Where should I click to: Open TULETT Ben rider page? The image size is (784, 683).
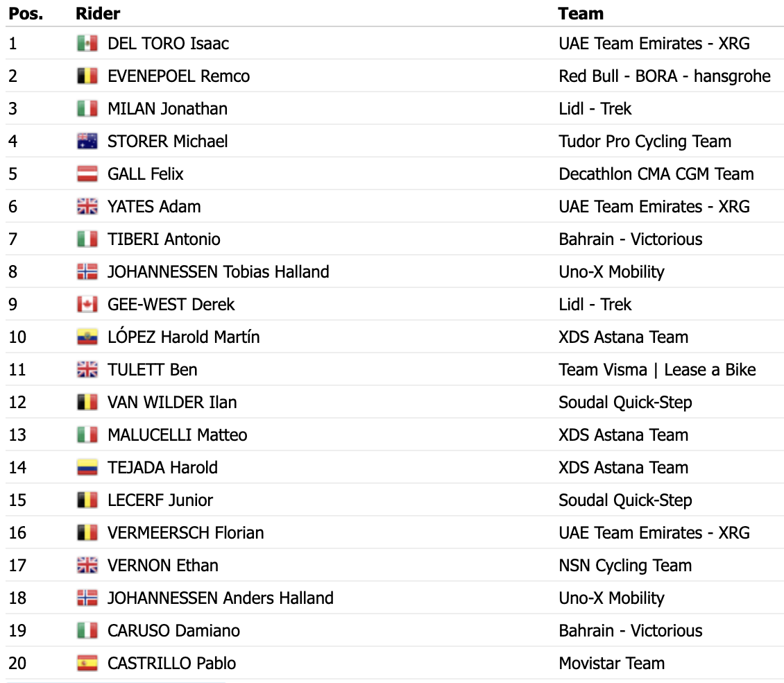point(152,370)
